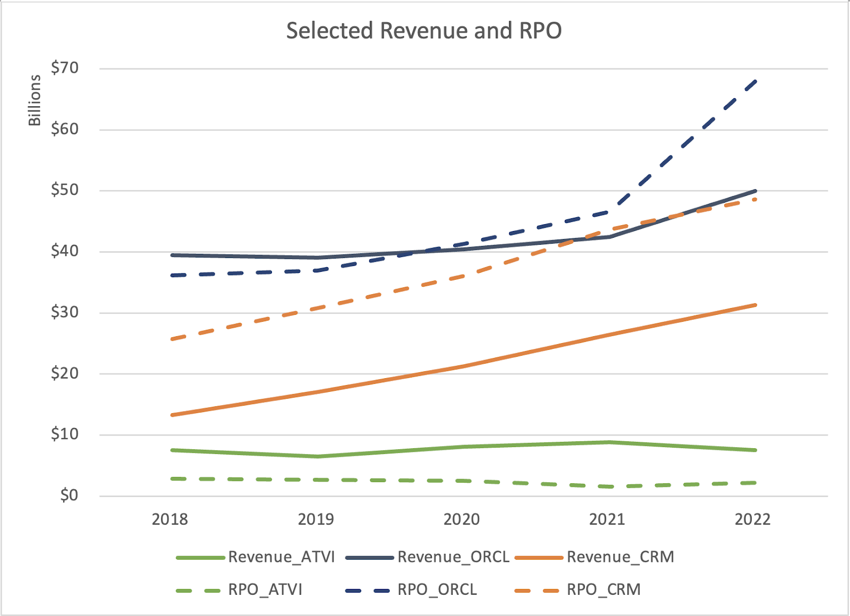Click the 2022 x-axis label
The image size is (850, 616).
click(753, 519)
